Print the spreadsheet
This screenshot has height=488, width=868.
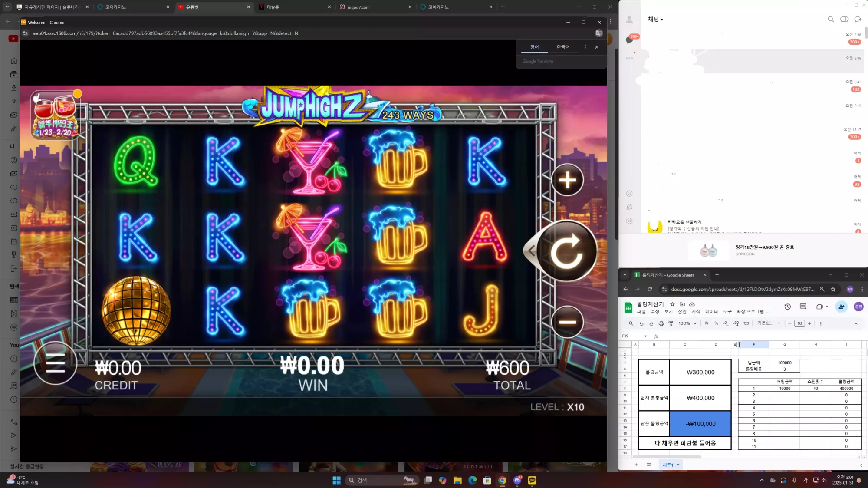click(661, 323)
